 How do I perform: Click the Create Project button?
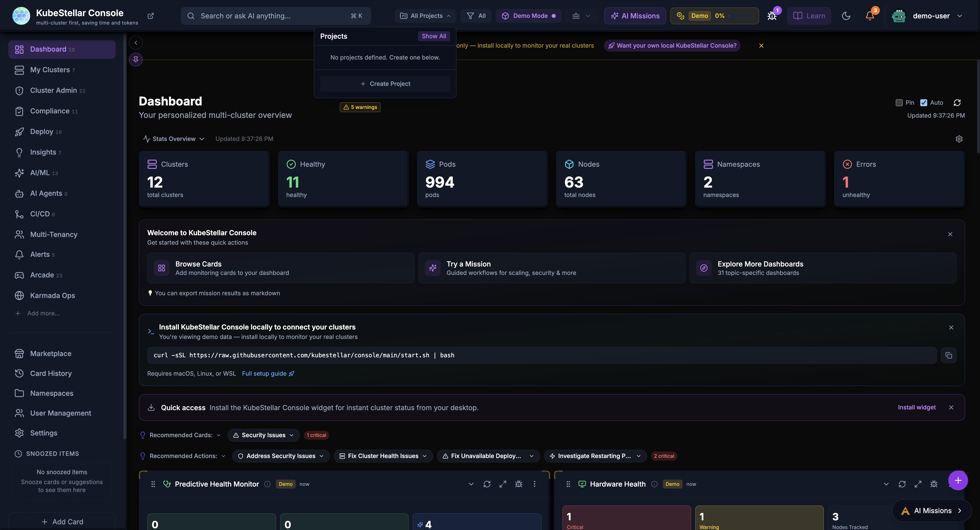point(385,83)
